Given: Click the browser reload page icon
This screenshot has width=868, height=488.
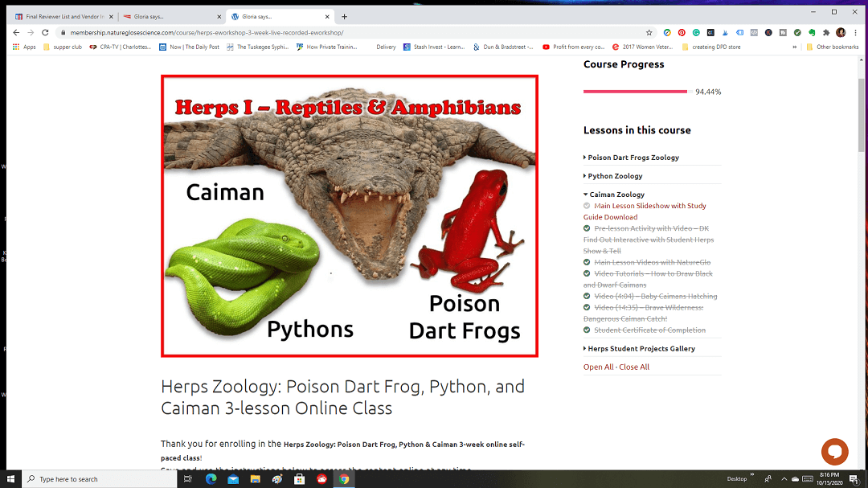Looking at the screenshot, I should point(45,33).
